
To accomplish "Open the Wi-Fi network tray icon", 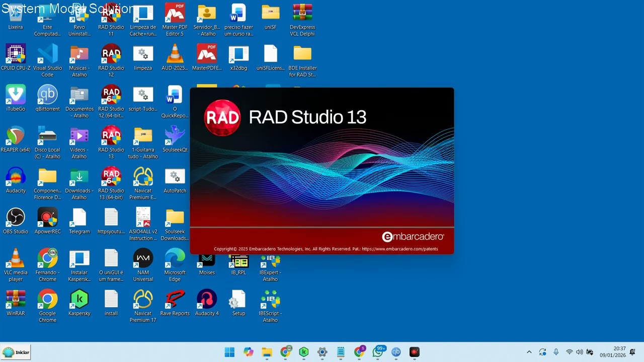I will tap(570, 352).
